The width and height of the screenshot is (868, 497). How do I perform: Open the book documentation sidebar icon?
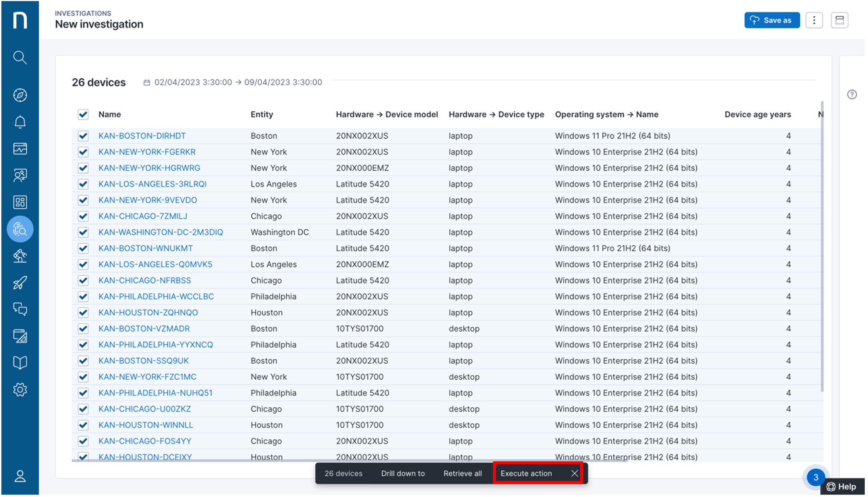(x=20, y=363)
